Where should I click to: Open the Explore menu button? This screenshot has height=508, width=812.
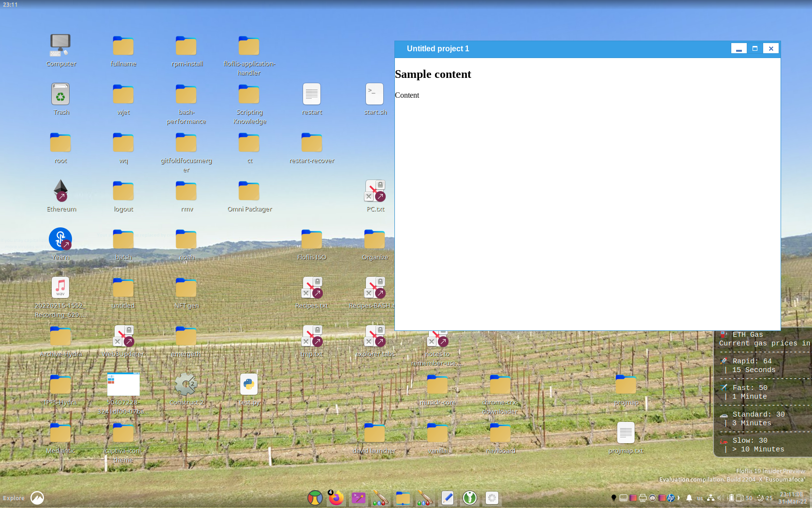click(x=14, y=498)
